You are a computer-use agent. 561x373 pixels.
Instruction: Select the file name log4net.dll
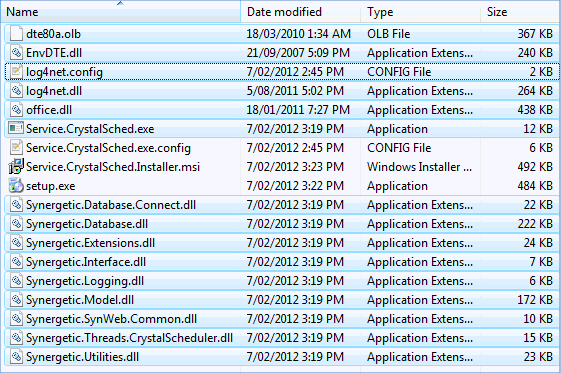(x=54, y=91)
